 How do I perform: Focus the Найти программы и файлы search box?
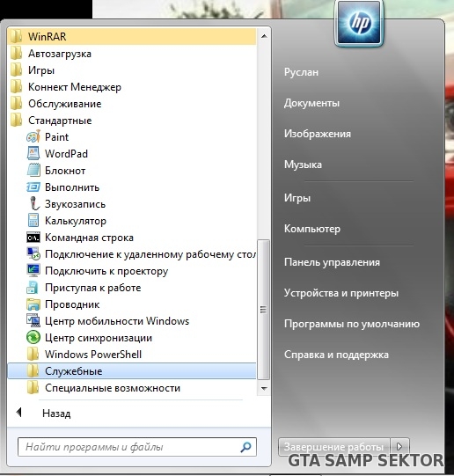[x=137, y=447]
